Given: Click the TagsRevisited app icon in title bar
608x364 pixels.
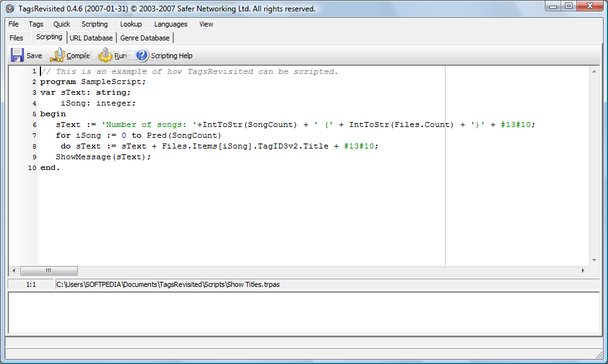Looking at the screenshot, I should point(10,8).
